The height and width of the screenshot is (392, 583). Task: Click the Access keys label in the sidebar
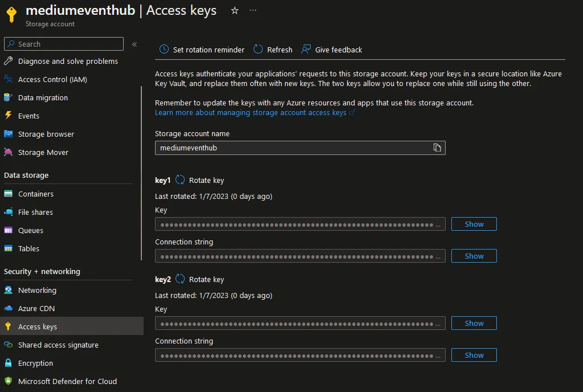(38, 326)
